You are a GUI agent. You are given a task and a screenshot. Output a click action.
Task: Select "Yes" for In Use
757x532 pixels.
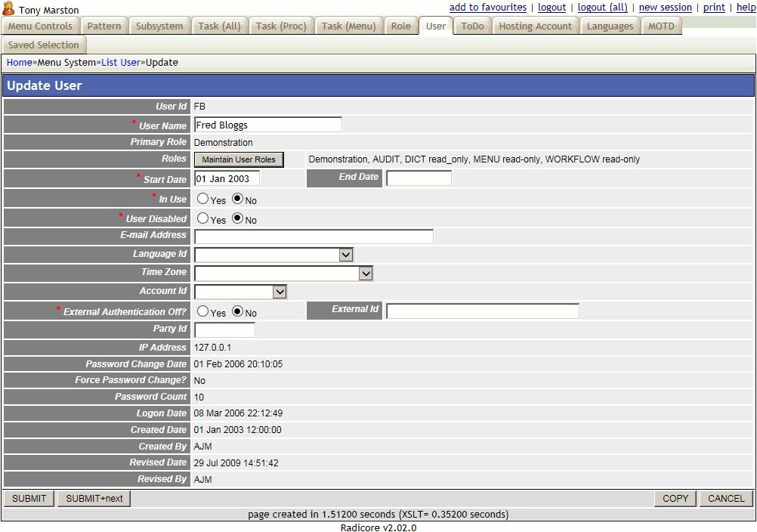[x=202, y=198]
